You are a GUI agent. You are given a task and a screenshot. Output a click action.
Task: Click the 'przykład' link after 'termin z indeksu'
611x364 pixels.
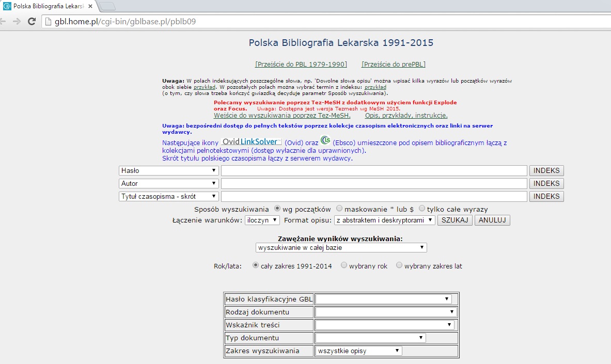coord(375,87)
